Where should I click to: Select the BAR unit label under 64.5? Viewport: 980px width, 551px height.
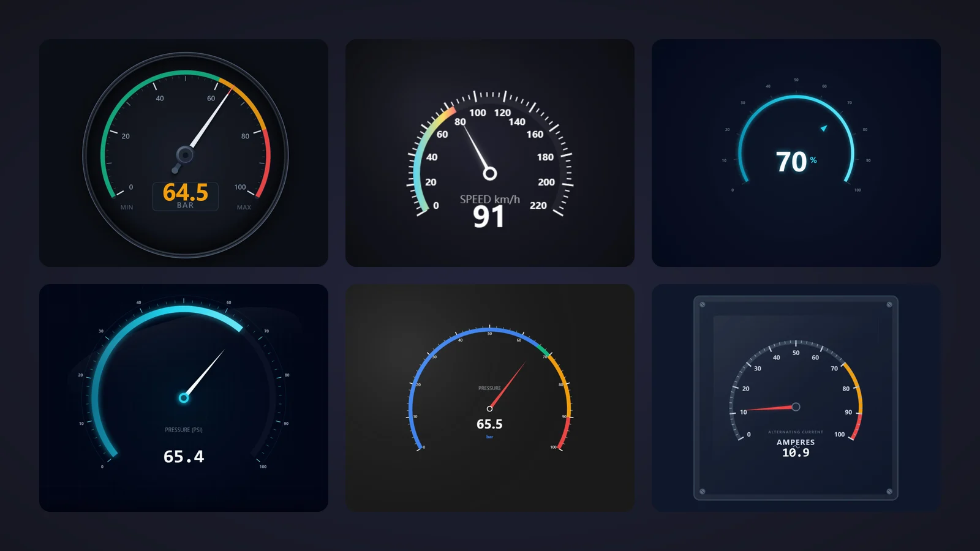(186, 206)
